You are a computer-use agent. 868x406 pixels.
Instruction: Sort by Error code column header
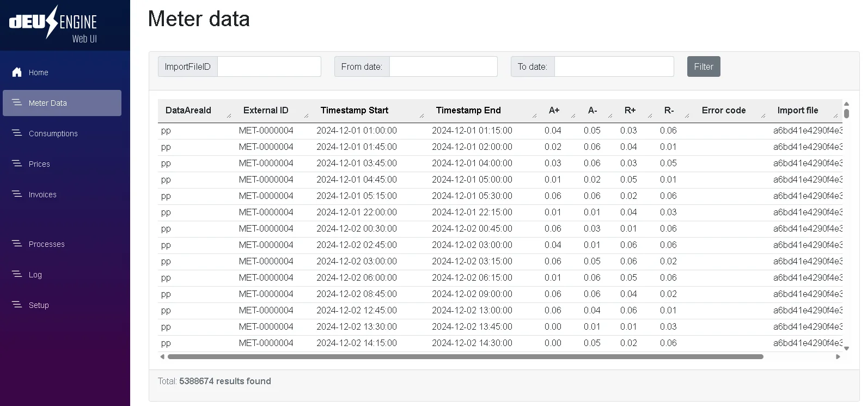724,110
